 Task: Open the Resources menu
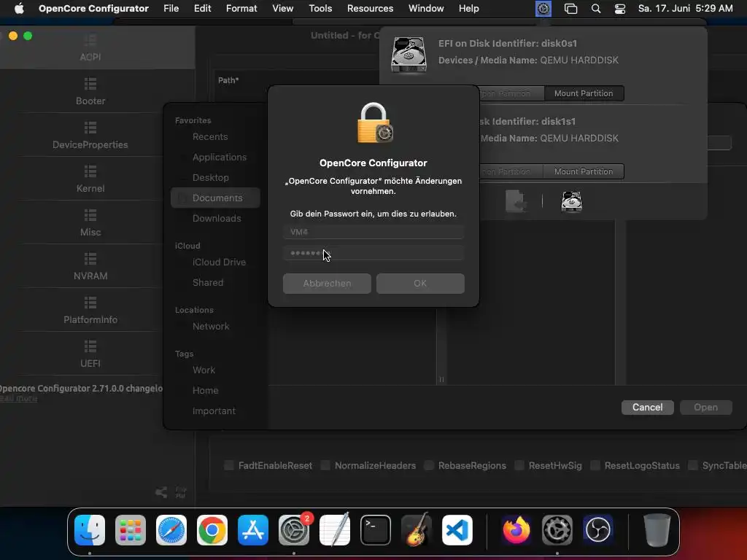point(370,9)
